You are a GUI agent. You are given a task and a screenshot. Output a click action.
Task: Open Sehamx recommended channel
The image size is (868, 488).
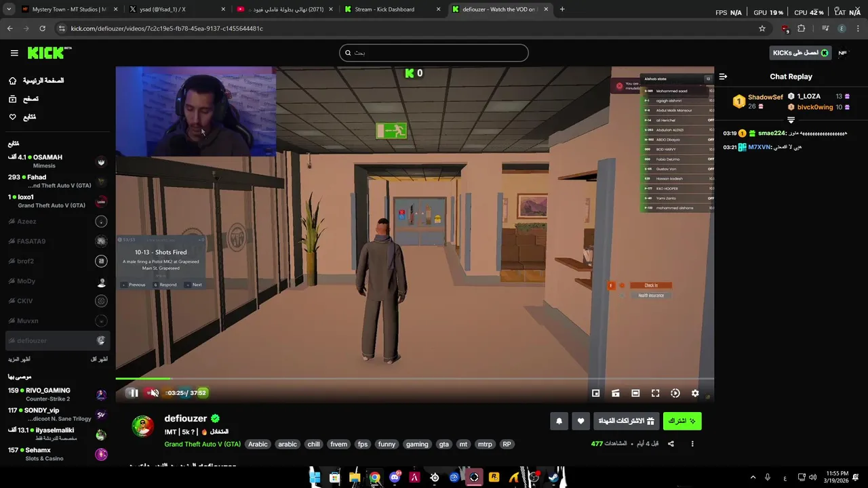57,454
